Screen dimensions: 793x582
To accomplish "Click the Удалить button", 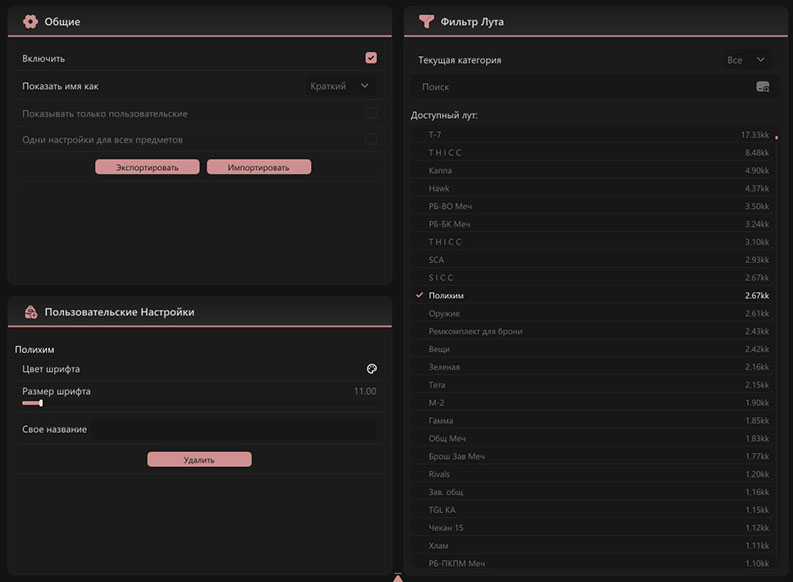I will [x=199, y=460].
